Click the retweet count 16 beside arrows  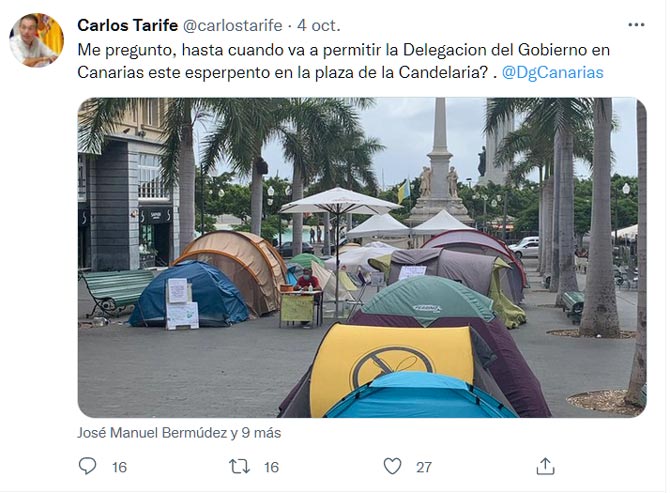[x=271, y=467]
